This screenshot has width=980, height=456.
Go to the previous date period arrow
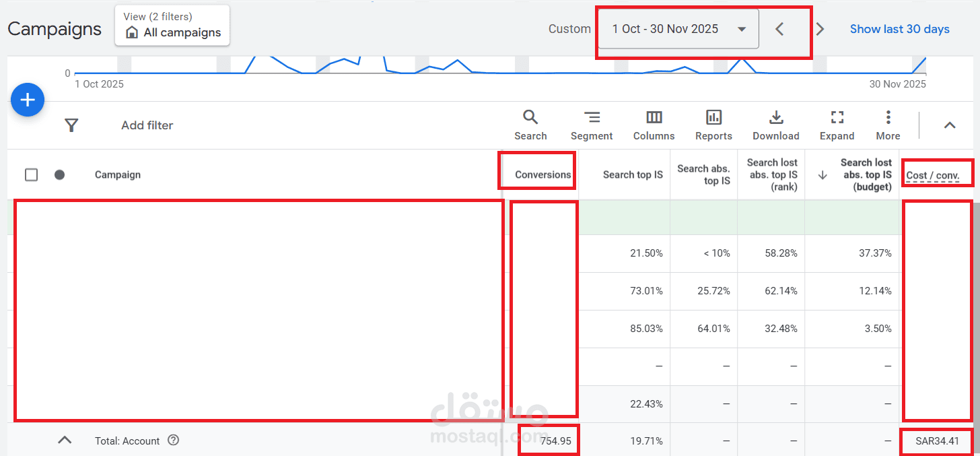click(x=779, y=29)
